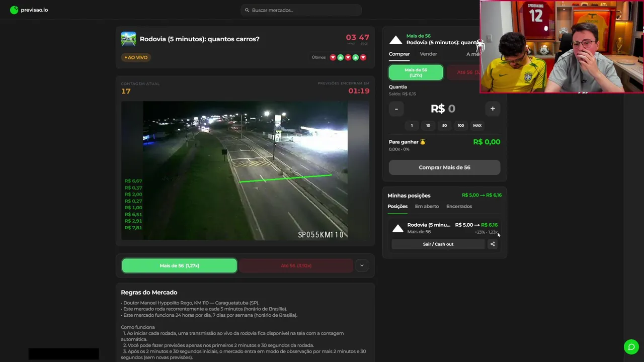This screenshot has height=362, width=644.
Task: Increase amount with the plus button
Action: coord(493,109)
